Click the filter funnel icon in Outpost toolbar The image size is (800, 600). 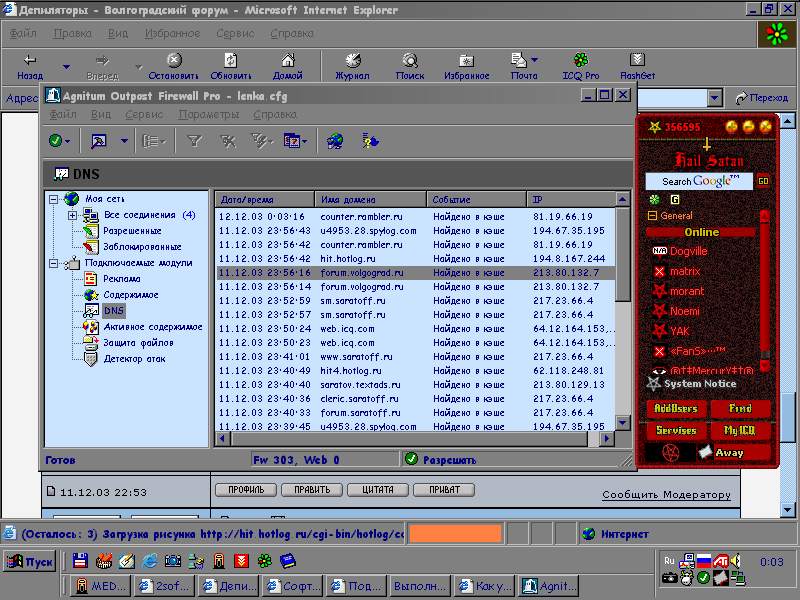click(195, 141)
